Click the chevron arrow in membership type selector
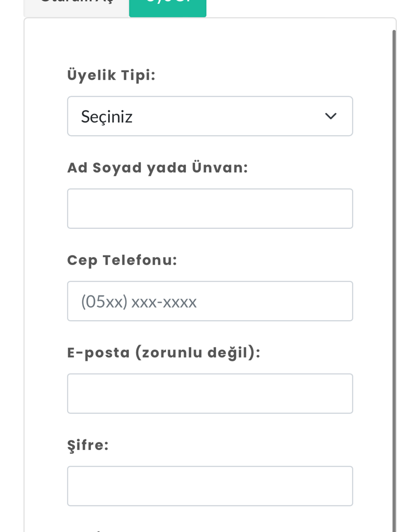Screen dimensions: 399x532 point(331,116)
